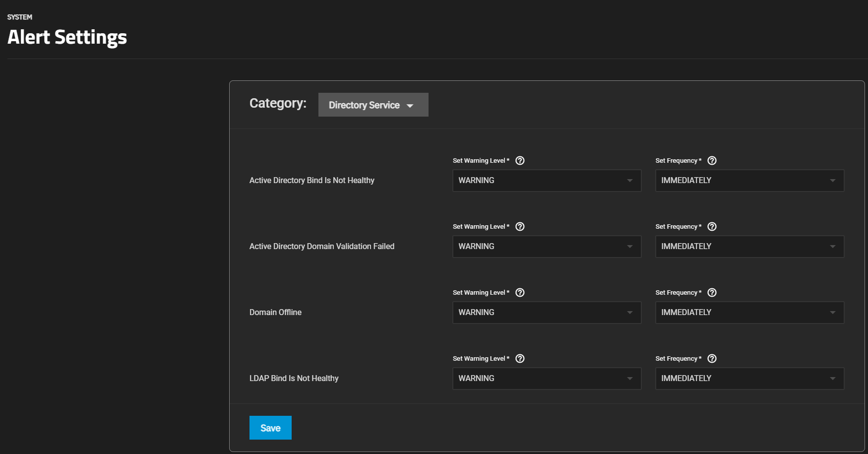Open help tooltip for Domain Validation warning level
The height and width of the screenshot is (454, 868).
click(520, 227)
